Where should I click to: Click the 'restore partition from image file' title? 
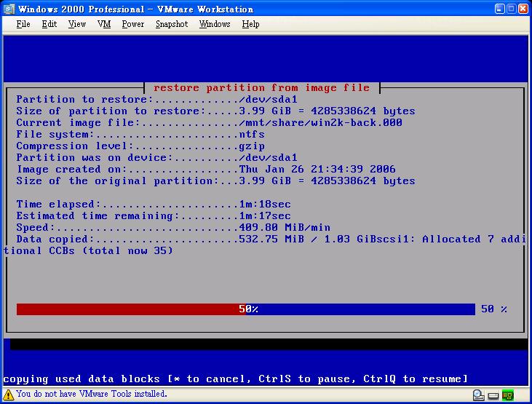pyautogui.click(x=261, y=87)
